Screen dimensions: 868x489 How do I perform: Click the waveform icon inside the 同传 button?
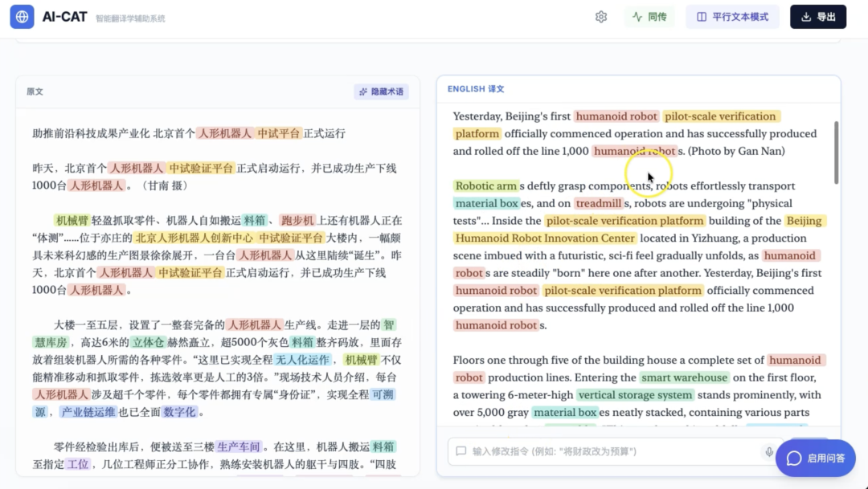[x=637, y=16]
